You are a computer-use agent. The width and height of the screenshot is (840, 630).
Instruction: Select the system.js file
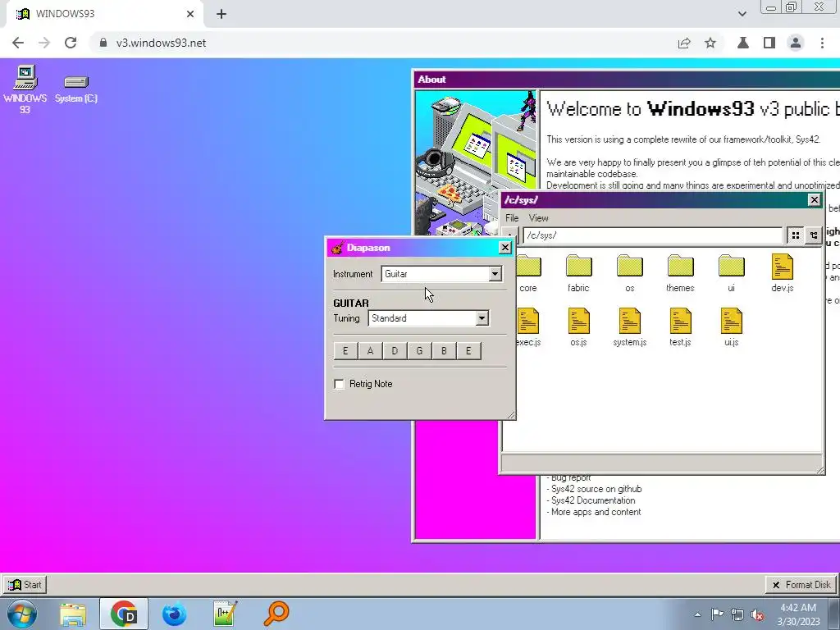point(629,327)
